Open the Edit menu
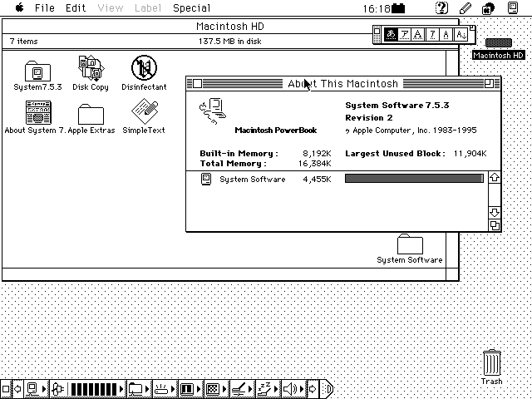 click(76, 7)
